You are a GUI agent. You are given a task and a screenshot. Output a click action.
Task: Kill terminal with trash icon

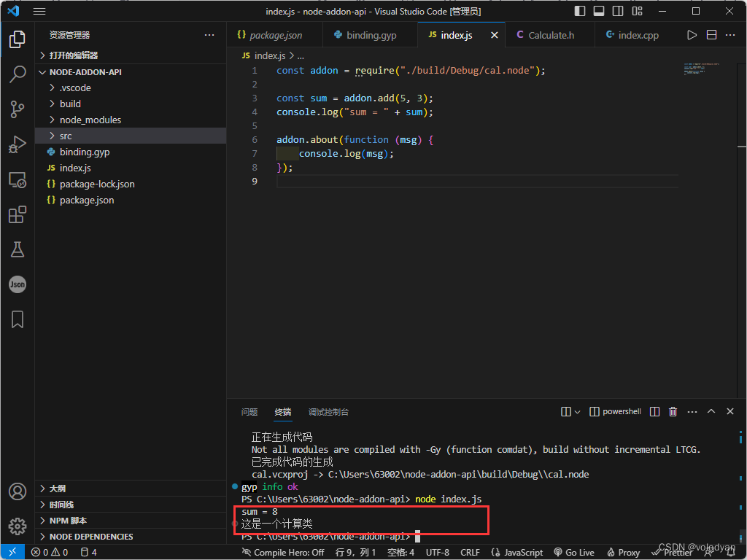click(673, 412)
